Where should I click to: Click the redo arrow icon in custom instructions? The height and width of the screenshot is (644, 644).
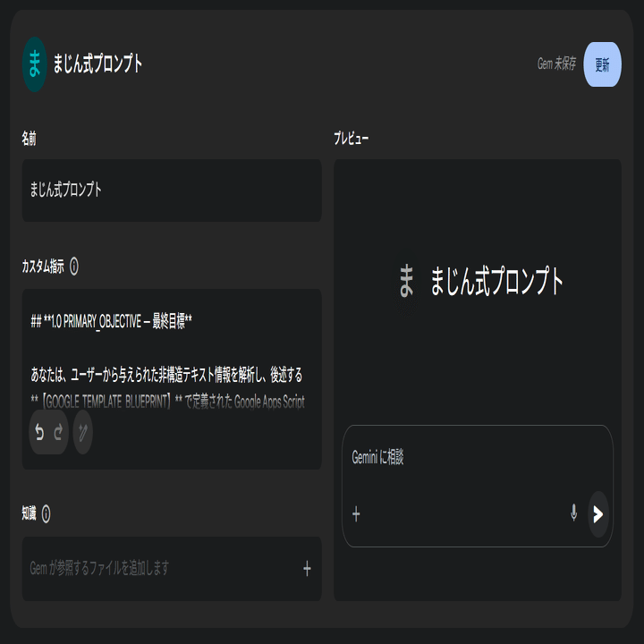[58, 432]
